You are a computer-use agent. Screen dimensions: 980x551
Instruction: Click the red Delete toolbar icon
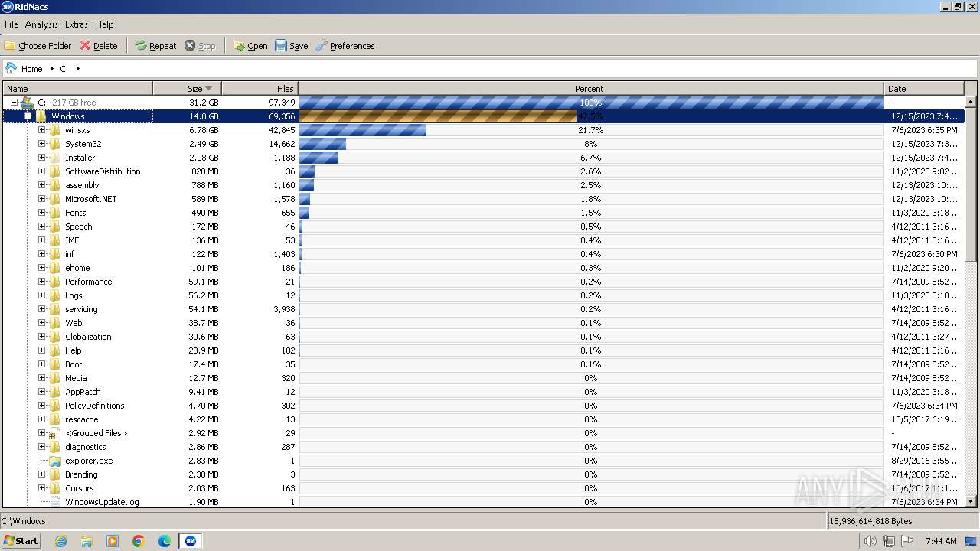[x=85, y=46]
